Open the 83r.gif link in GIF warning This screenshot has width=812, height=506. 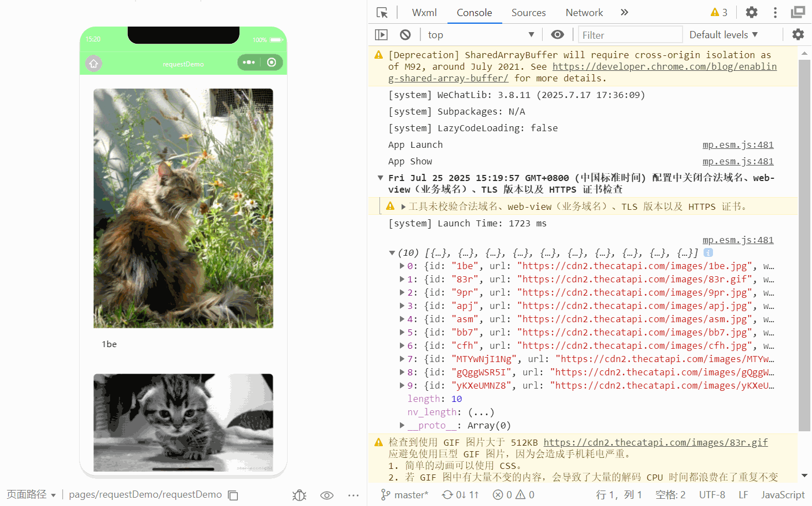(x=655, y=442)
